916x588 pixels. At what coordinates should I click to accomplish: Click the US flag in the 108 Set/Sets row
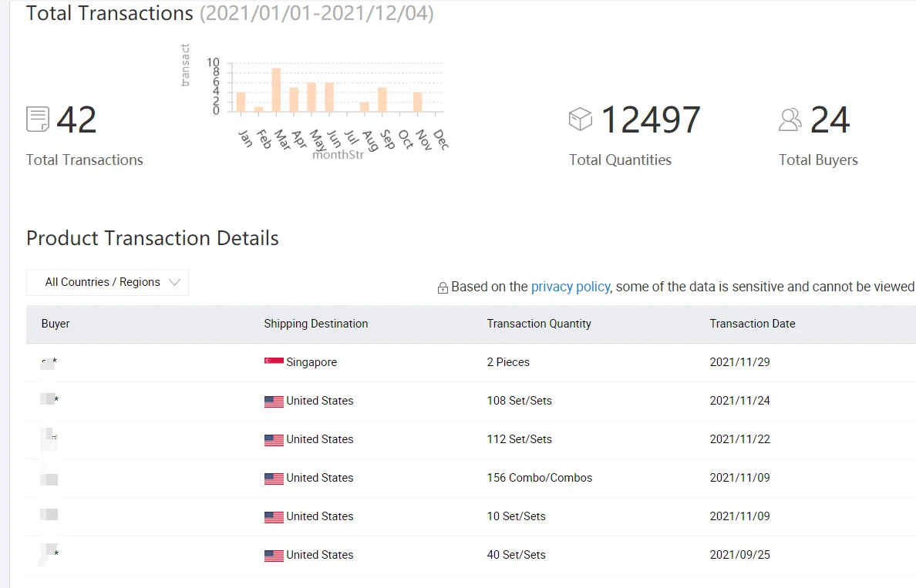click(274, 402)
